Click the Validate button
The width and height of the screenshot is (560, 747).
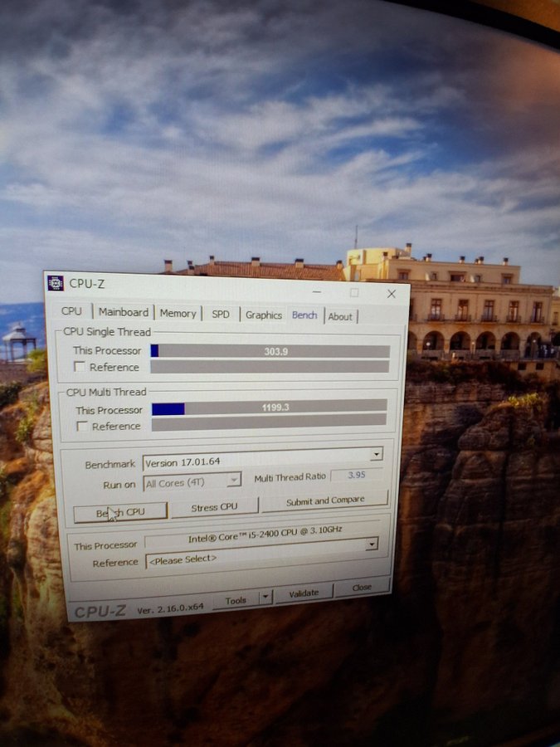(x=304, y=593)
